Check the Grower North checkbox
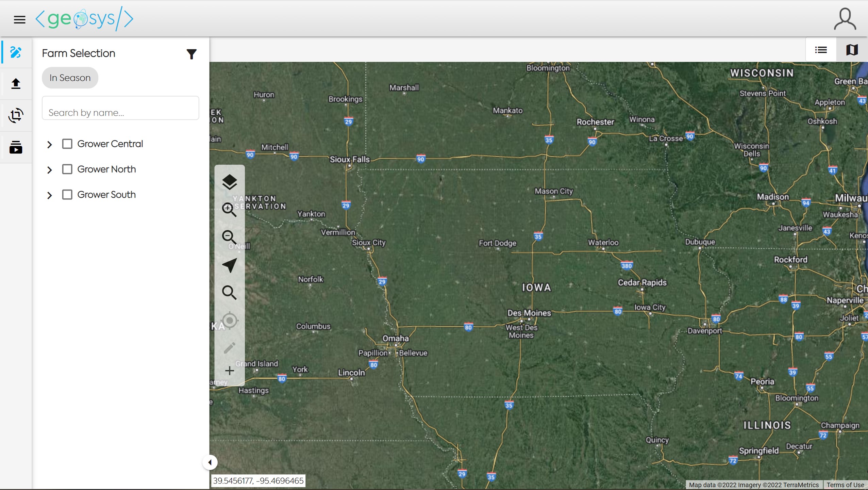The height and width of the screenshot is (490, 868). tap(67, 169)
